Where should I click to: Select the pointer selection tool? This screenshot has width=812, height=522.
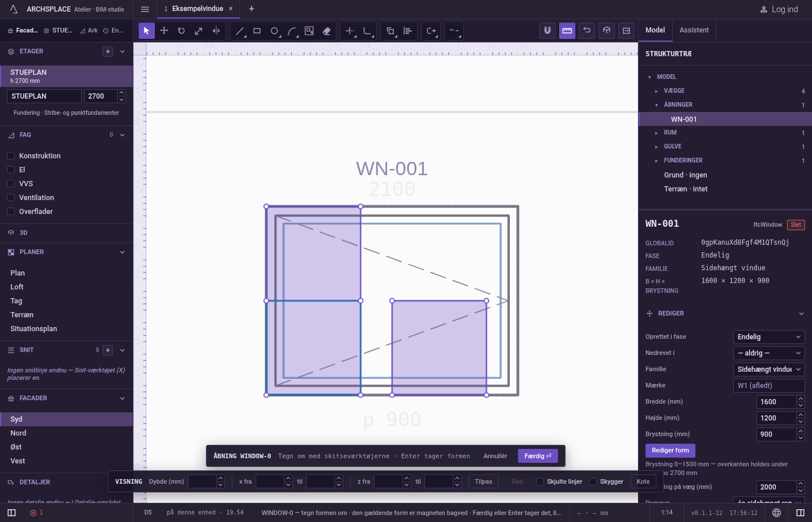coord(147,31)
